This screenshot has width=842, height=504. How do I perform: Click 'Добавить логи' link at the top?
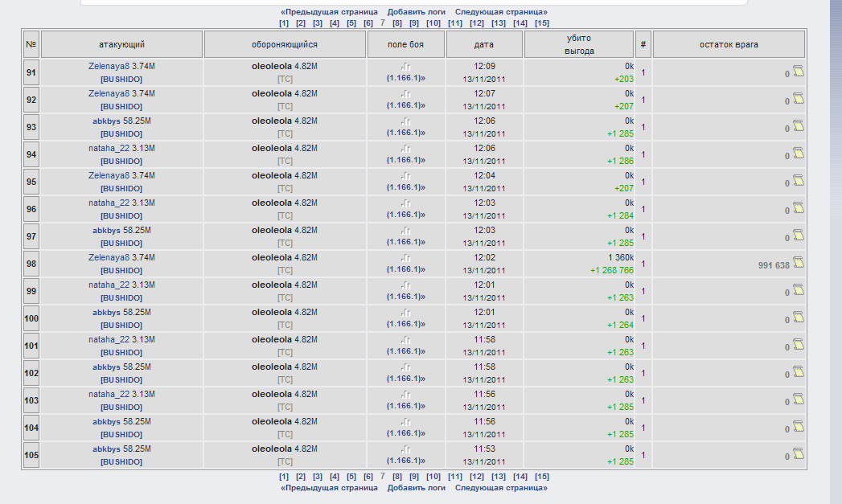416,12
